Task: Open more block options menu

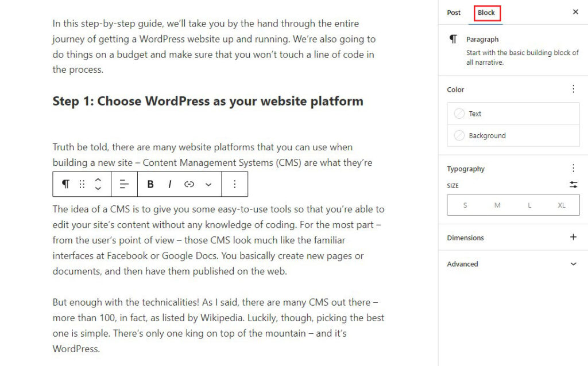Action: click(235, 184)
